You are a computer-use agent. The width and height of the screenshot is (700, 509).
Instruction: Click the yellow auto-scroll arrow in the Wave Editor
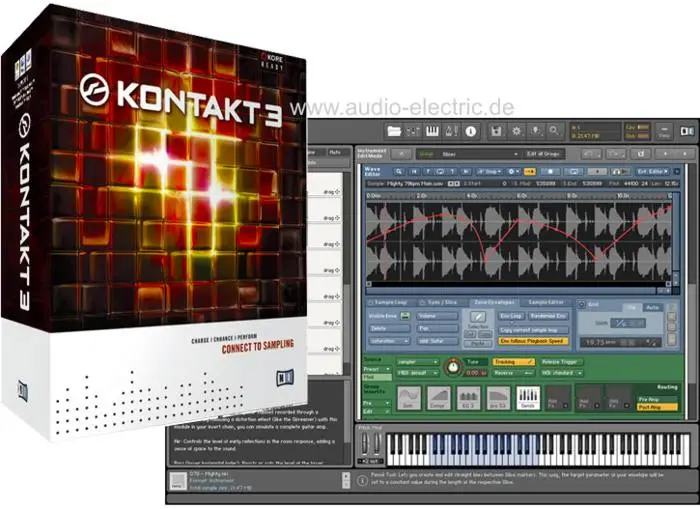pos(530,171)
